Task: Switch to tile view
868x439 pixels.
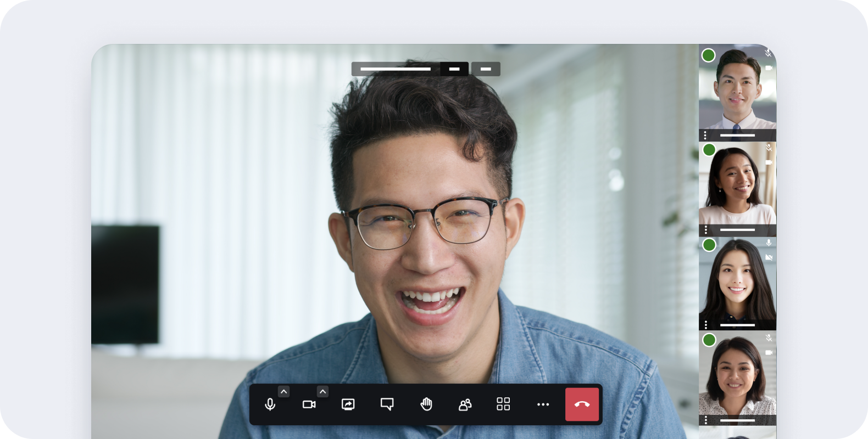Action: (x=503, y=404)
